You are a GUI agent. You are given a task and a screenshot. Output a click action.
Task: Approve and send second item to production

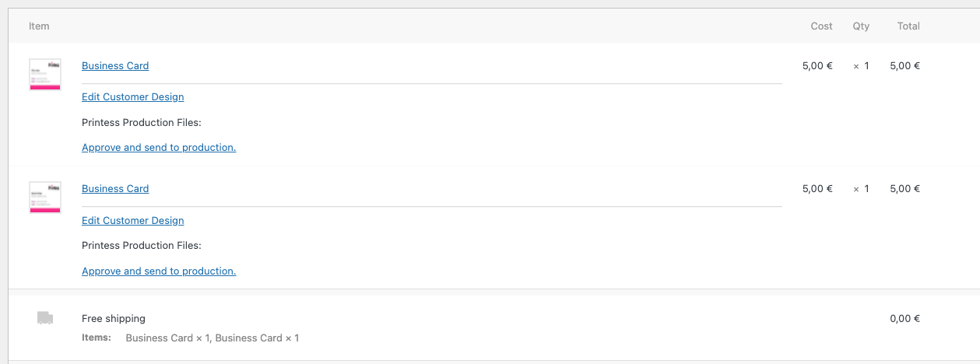click(x=159, y=271)
